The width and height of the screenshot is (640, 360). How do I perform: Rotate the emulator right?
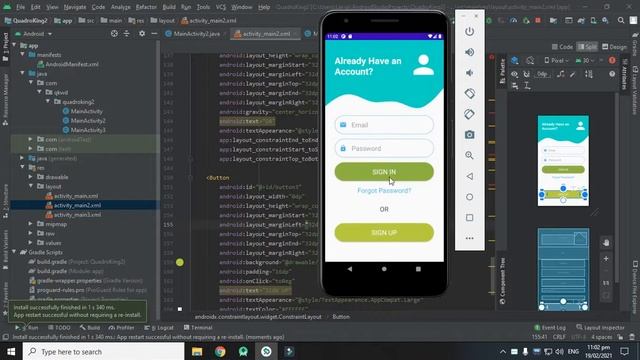[469, 114]
